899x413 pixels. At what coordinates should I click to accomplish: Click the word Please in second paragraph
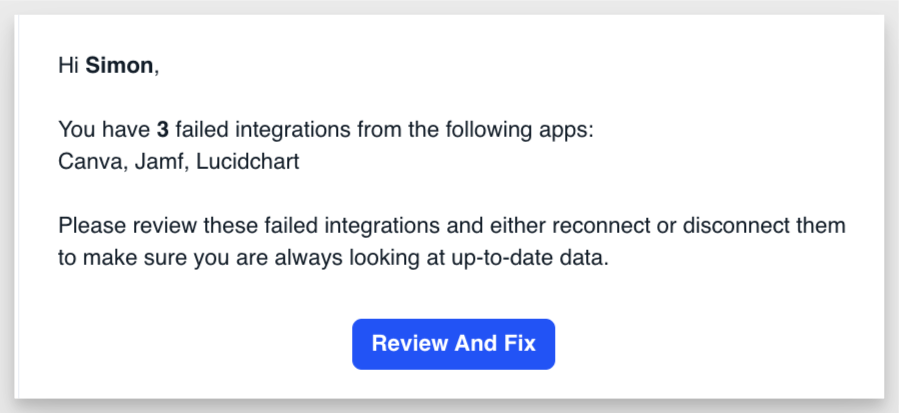[92, 225]
